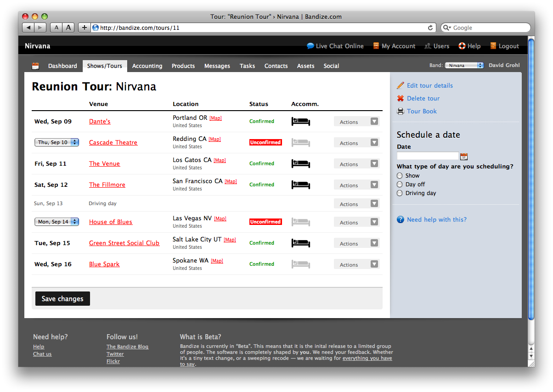Image resolution: width=553 pixels, height=392 pixels.
Task: Click the browser URL address field
Action: click(x=263, y=28)
